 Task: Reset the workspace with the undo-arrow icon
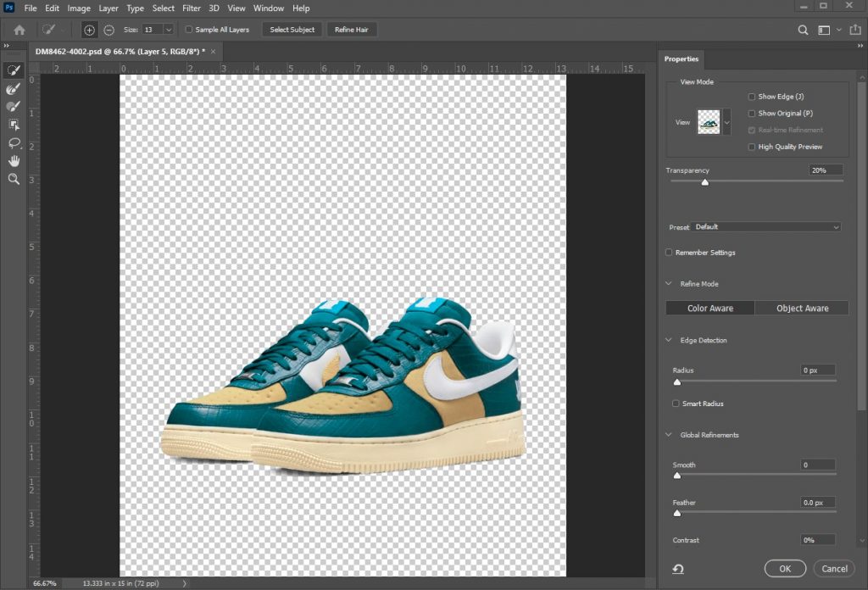point(678,569)
